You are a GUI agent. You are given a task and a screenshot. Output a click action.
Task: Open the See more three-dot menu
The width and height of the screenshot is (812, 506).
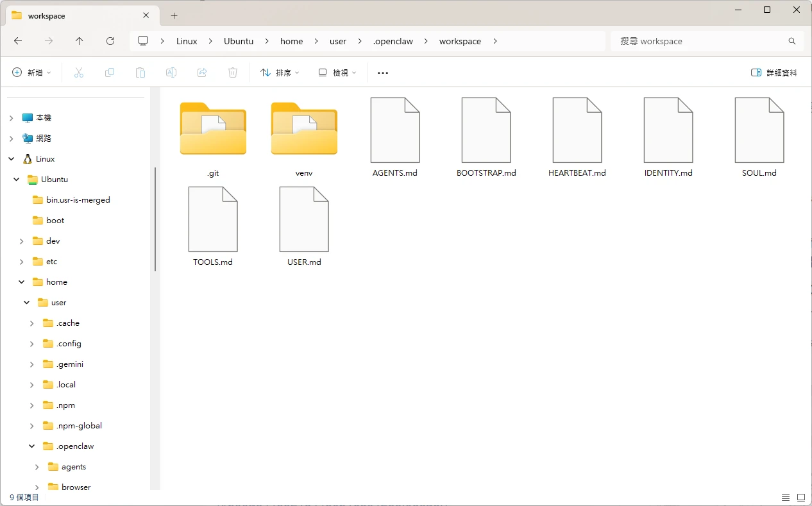(x=383, y=73)
